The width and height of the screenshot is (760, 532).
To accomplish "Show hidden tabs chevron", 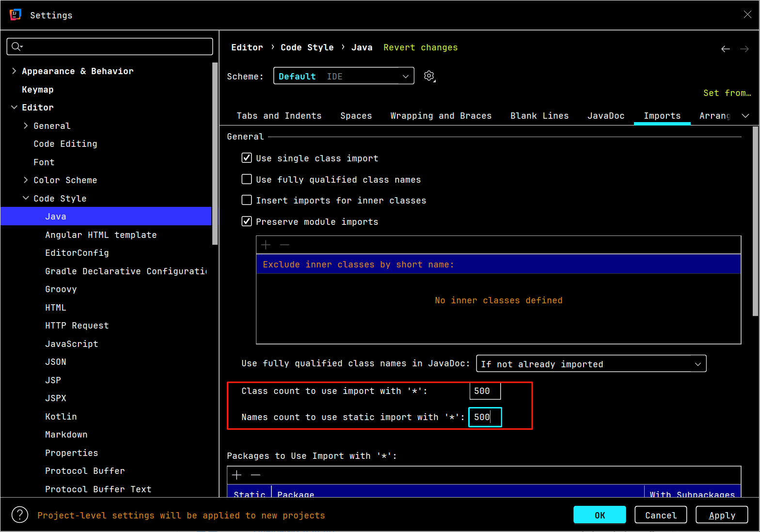I will coord(745,116).
